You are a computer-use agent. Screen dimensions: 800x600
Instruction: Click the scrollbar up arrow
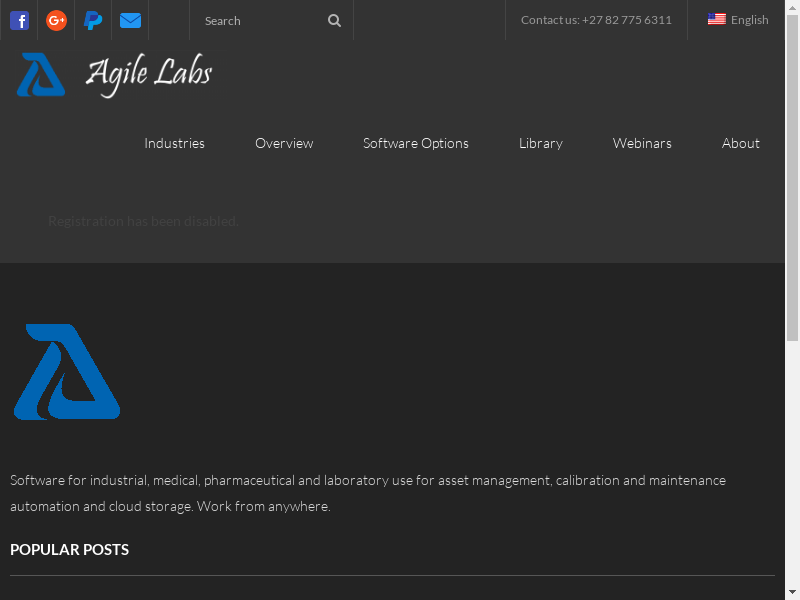(x=792, y=6)
